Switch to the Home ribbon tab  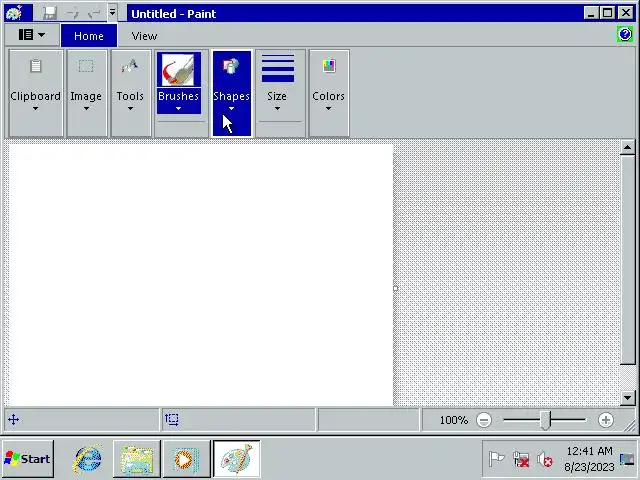(x=89, y=36)
